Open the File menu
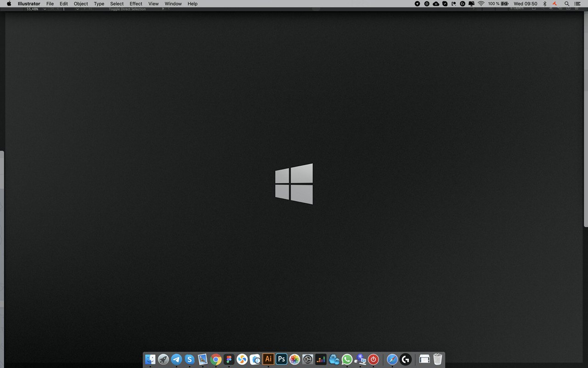Image resolution: width=588 pixels, height=368 pixels. click(x=50, y=4)
